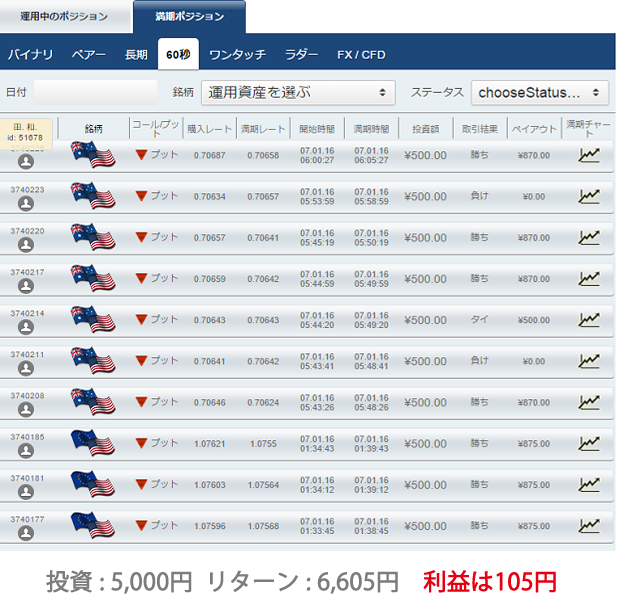Switch to 運用中のポジション tab
Image resolution: width=620 pixels, height=600 pixels.
(65, 16)
